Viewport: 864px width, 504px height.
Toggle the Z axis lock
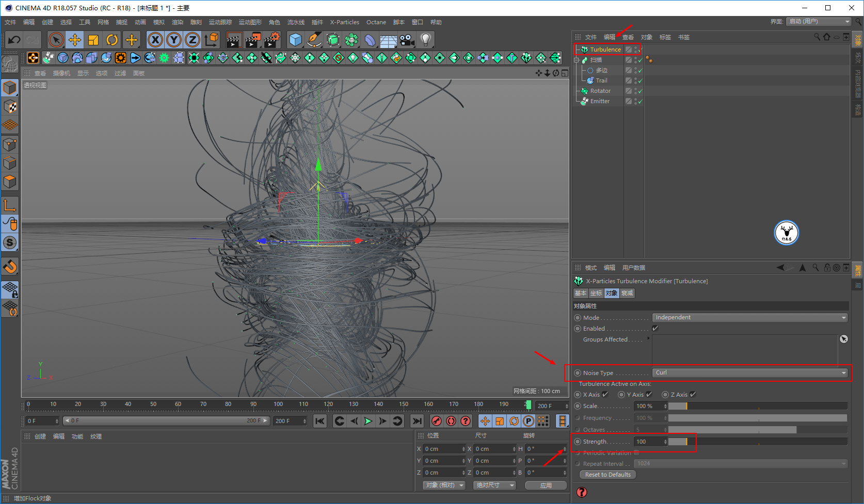[193, 40]
